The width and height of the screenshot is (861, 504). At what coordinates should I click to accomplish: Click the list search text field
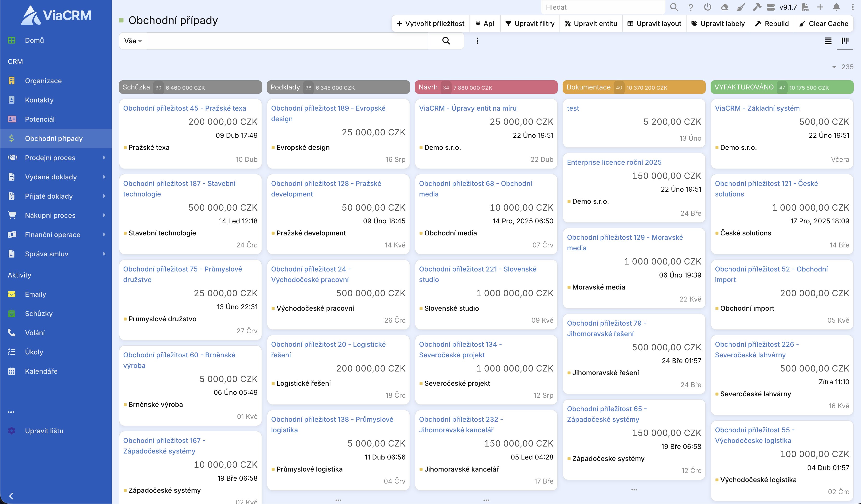287,41
